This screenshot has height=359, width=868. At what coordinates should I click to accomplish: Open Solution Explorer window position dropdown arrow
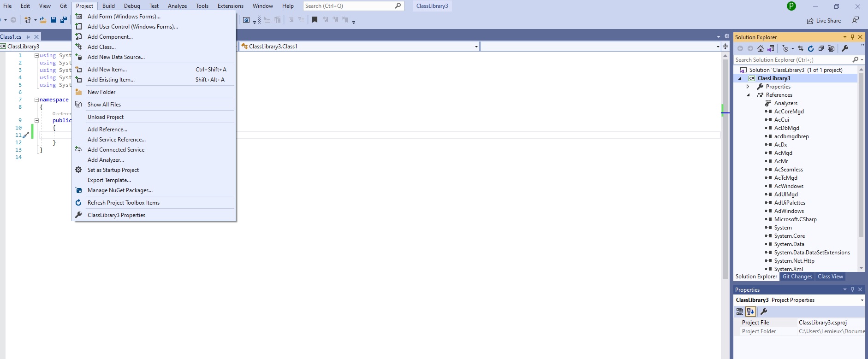click(x=845, y=37)
